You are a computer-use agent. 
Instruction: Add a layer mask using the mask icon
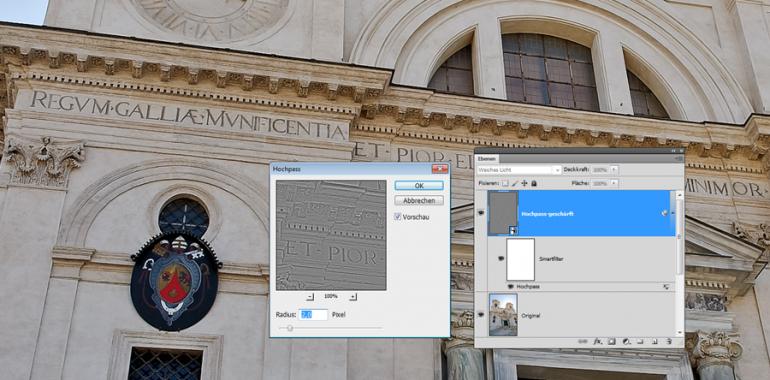click(x=611, y=341)
